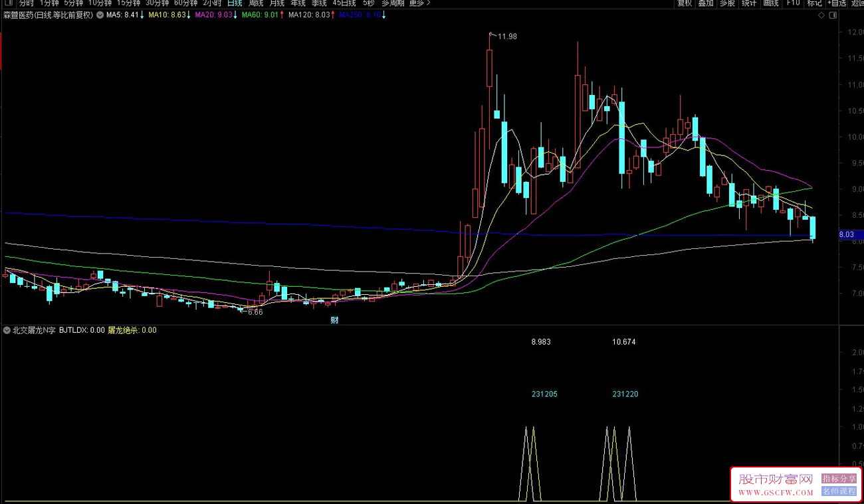Click the 财 marker below the candles

(335, 320)
